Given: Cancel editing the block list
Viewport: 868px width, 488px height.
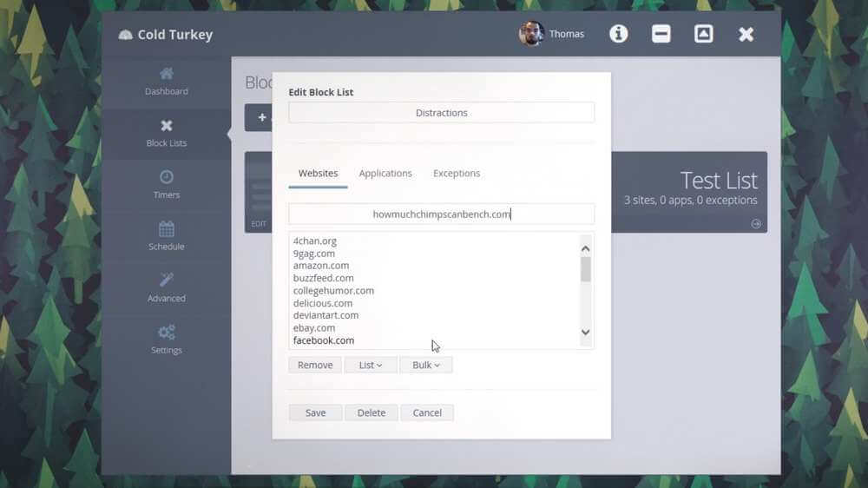Looking at the screenshot, I should click(427, 412).
